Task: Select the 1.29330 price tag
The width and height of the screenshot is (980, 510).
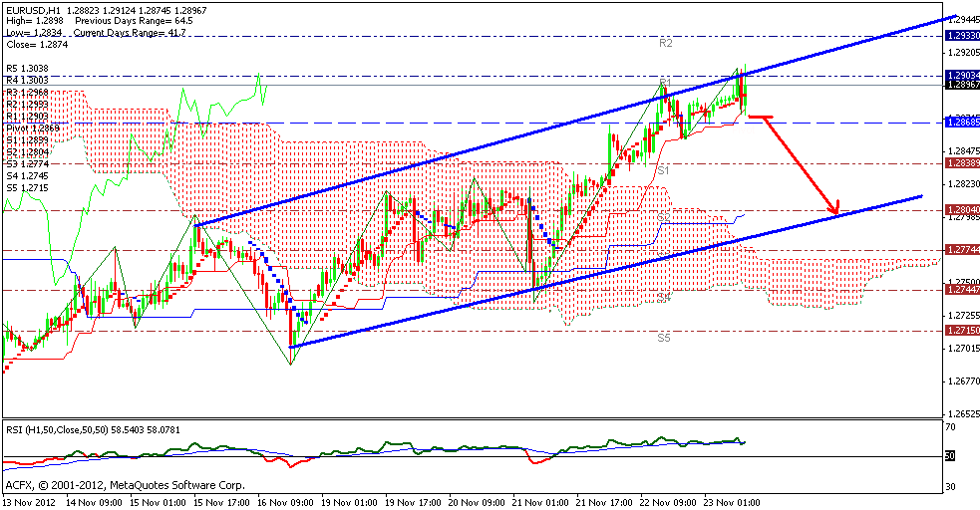Action: (962, 35)
